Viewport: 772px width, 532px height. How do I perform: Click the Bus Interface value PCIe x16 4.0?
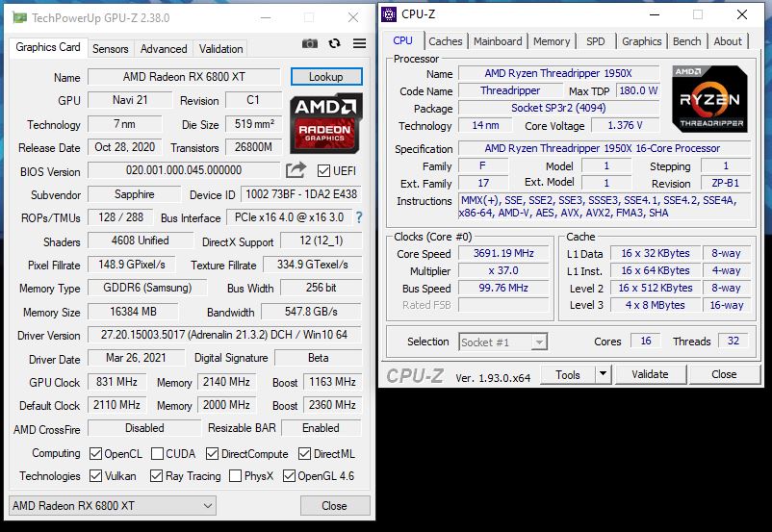coord(289,217)
